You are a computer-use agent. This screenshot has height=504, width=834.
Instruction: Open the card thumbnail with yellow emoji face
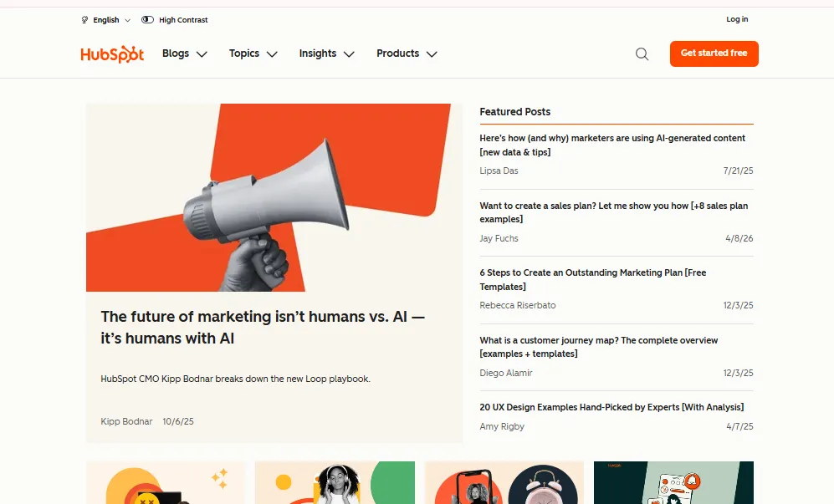point(166,483)
